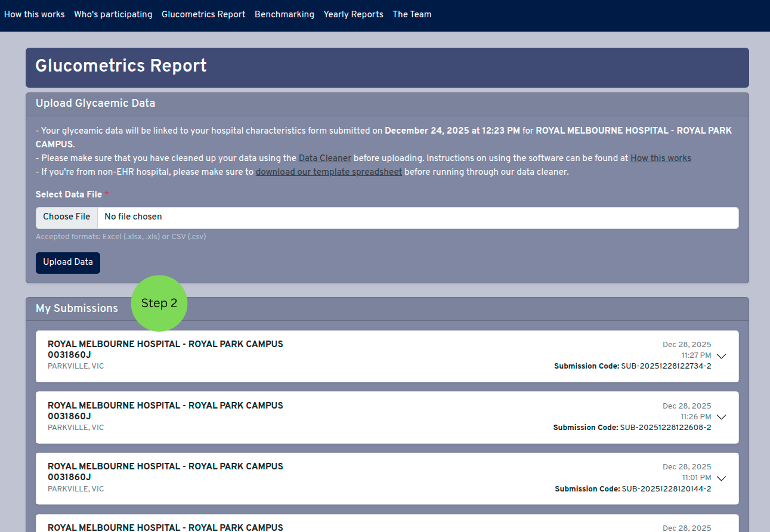Click the inline How this works link
The height and width of the screenshot is (532, 770).
pos(660,158)
